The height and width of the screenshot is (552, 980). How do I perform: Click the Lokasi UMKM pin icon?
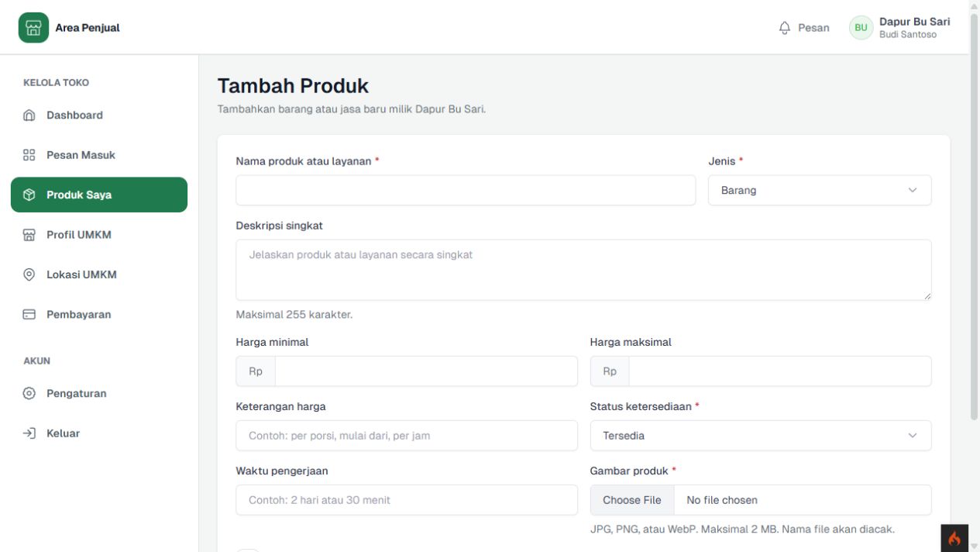click(x=29, y=274)
